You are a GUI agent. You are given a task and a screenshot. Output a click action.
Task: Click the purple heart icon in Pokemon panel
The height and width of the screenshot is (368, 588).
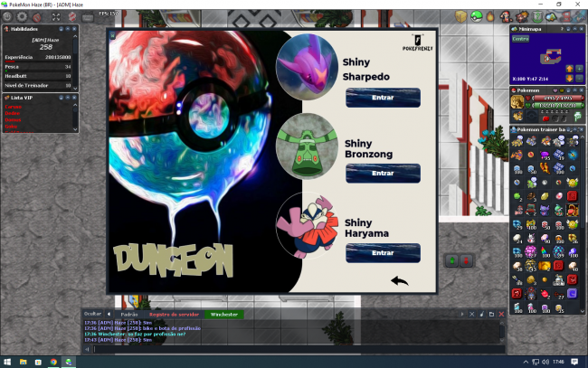[x=555, y=90]
